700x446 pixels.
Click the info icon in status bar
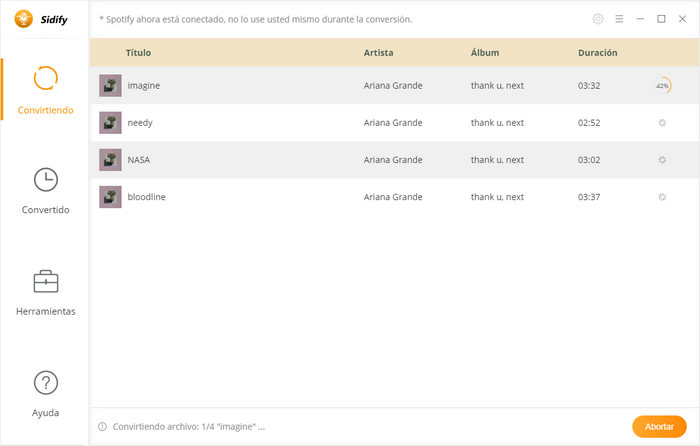coord(102,426)
